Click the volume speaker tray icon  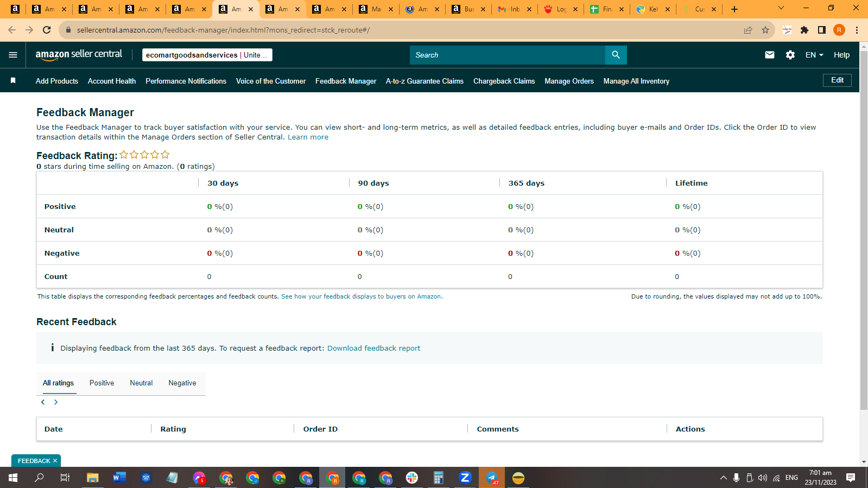click(763, 478)
